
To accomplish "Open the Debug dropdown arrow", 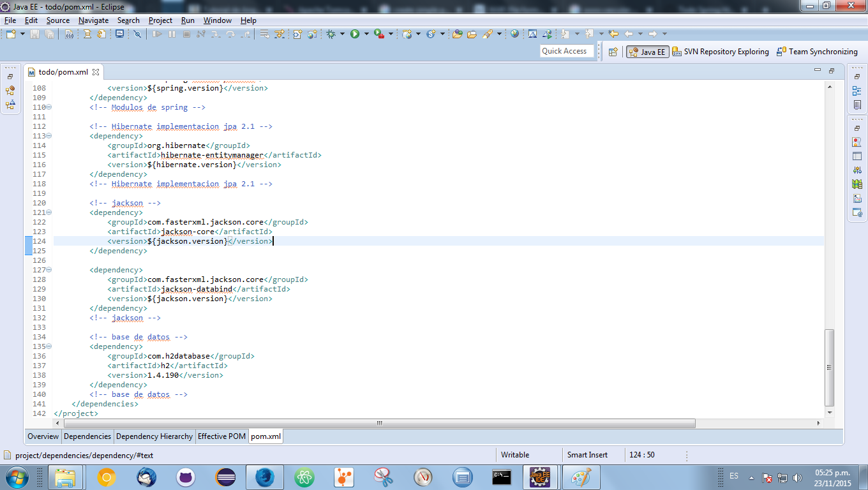I will click(x=342, y=34).
